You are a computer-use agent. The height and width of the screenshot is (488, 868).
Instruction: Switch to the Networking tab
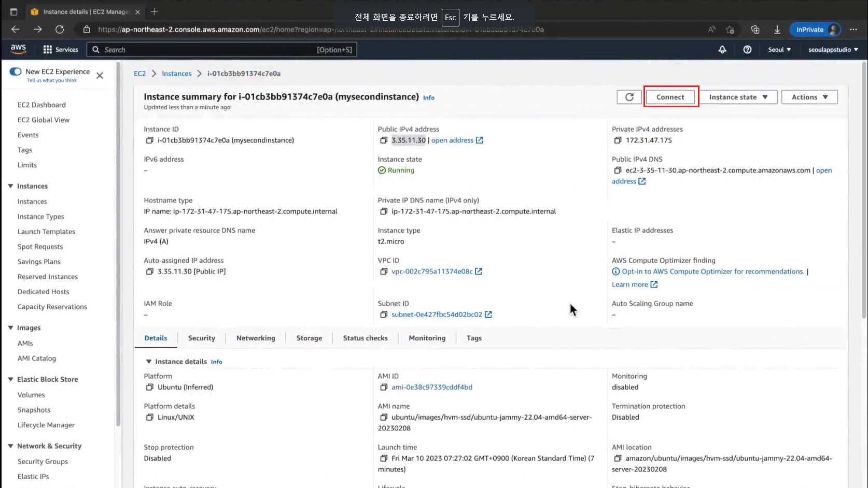[256, 338]
